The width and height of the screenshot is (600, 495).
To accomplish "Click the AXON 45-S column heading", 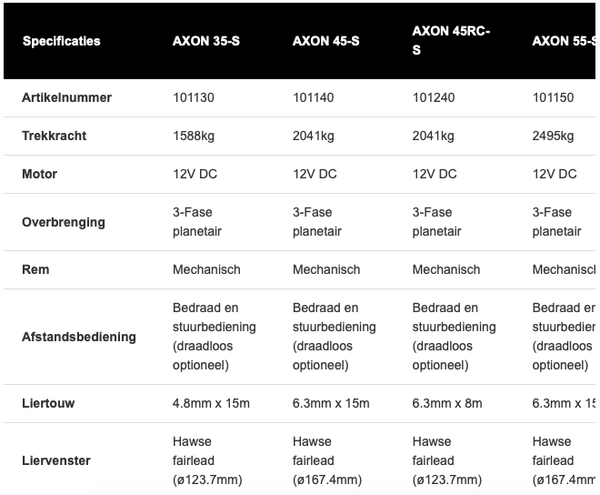I will click(326, 41).
